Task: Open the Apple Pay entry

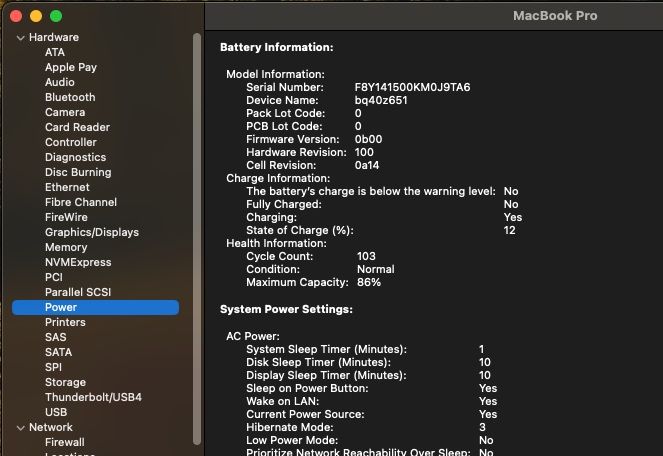Action: [71, 67]
